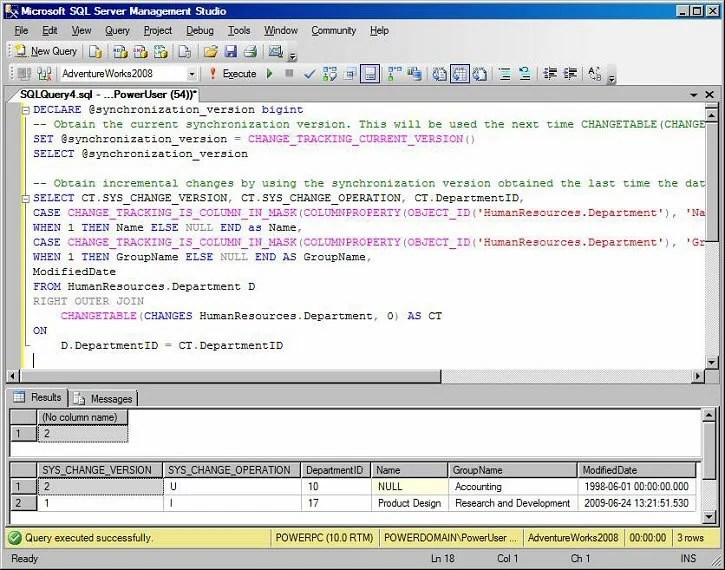Click the Execute button
This screenshot has height=570, width=725.
point(233,74)
